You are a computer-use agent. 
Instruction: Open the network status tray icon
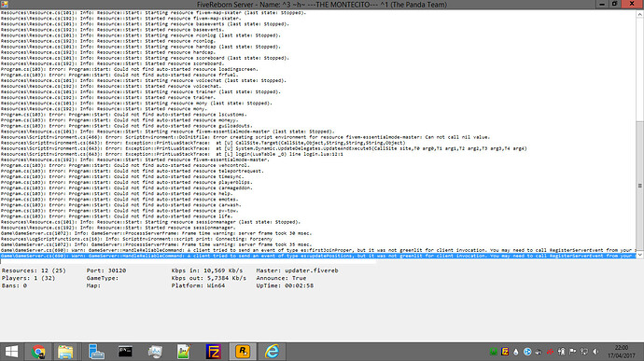(584, 352)
